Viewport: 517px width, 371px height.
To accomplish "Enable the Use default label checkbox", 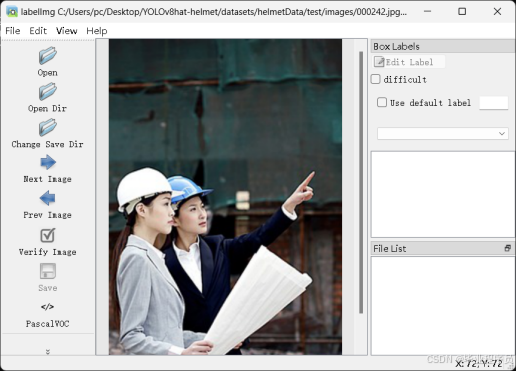I will (382, 102).
